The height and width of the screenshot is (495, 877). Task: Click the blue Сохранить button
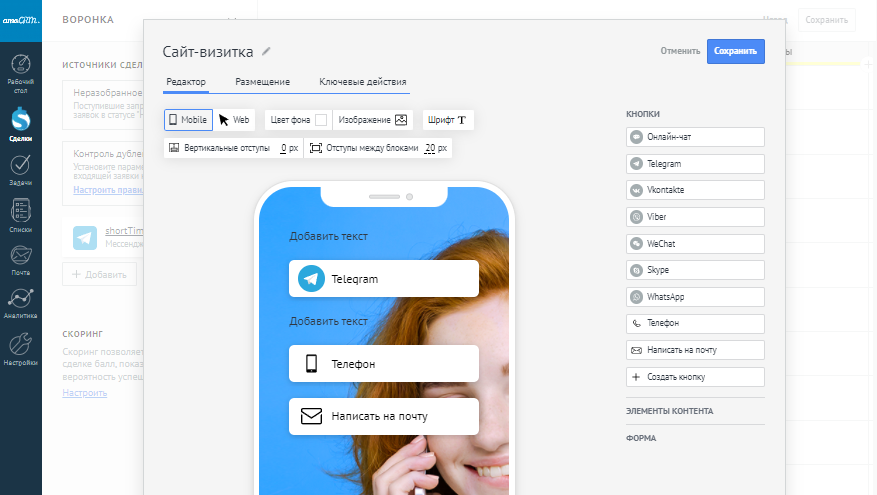[735, 51]
